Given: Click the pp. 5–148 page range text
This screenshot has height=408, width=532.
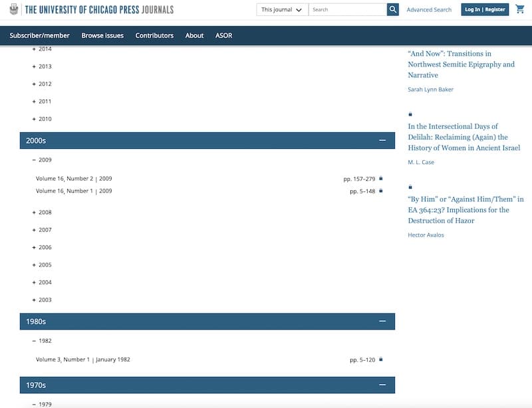Looking at the screenshot, I should (x=362, y=191).
